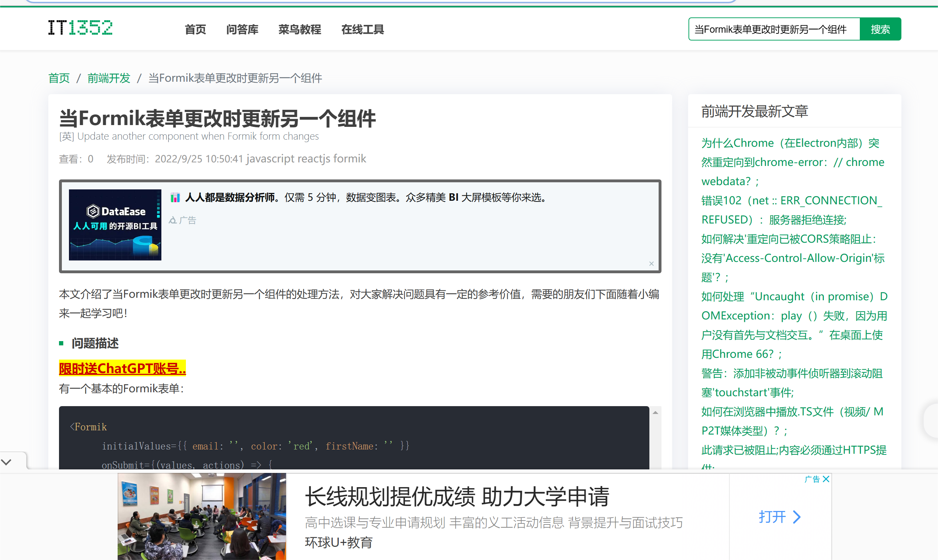This screenshot has width=938, height=560.
Task: Click the classroom photo in bottom ad
Action: coord(202,516)
